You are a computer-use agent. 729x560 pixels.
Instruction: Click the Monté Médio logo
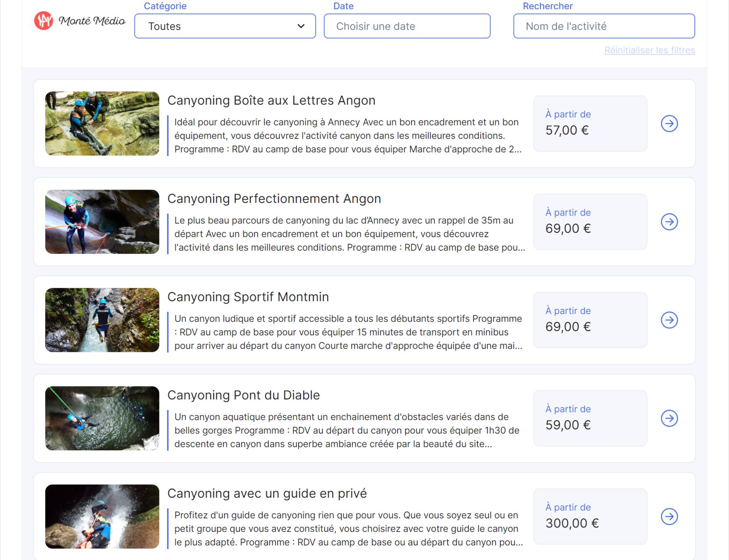pyautogui.click(x=80, y=21)
